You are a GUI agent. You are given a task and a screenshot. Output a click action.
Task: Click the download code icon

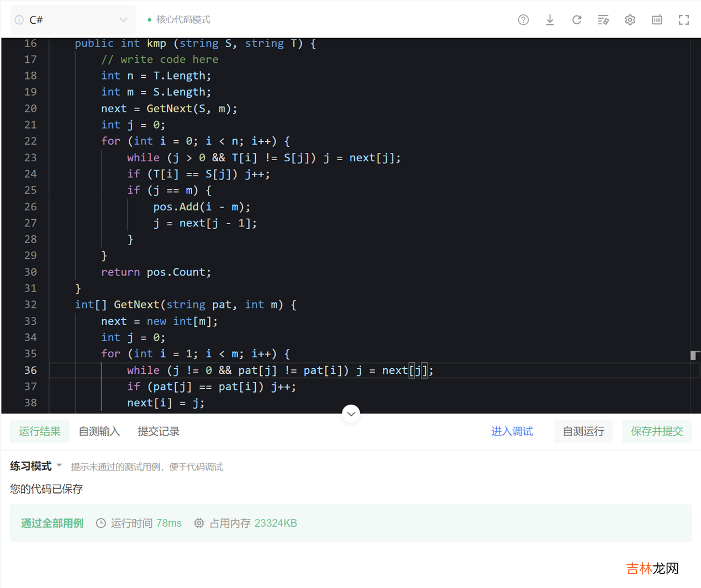coord(550,20)
